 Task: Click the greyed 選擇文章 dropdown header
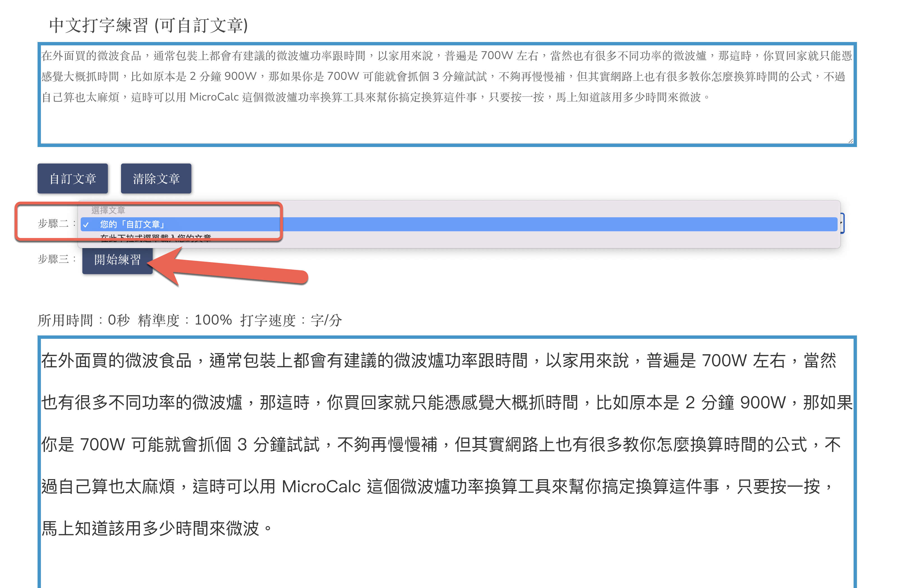point(108,210)
